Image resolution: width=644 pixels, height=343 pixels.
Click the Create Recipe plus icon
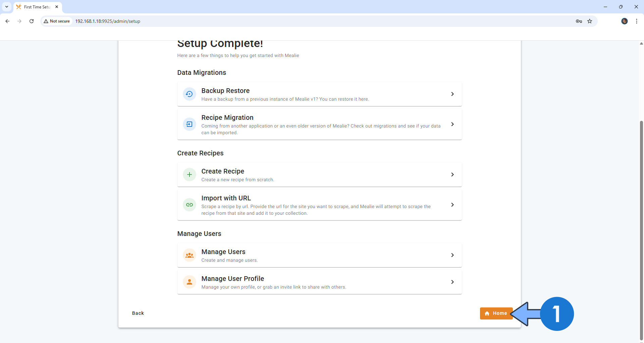click(x=189, y=174)
